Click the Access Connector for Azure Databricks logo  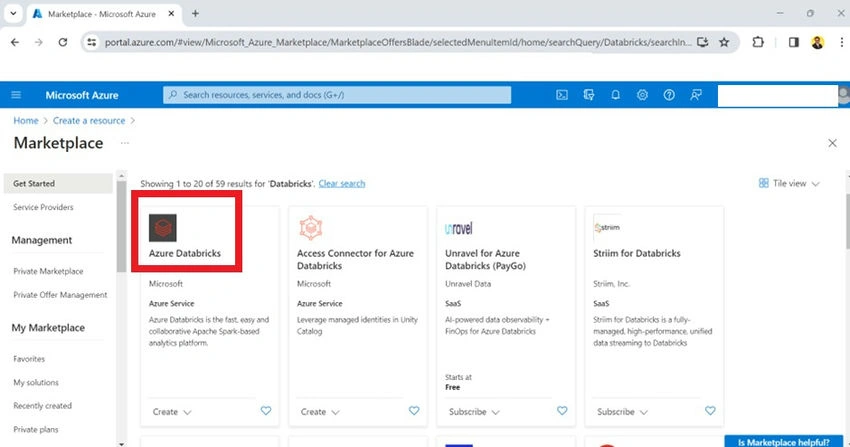[311, 228]
